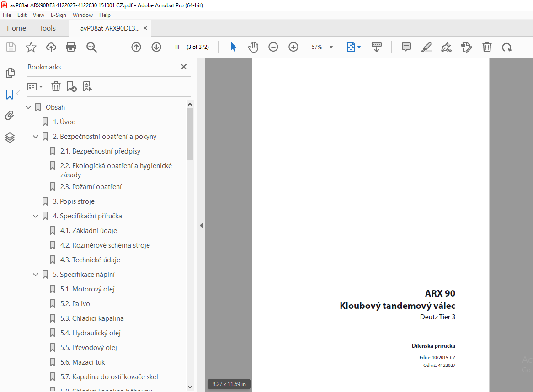
Task: Add a new bookmark icon
Action: pos(71,86)
